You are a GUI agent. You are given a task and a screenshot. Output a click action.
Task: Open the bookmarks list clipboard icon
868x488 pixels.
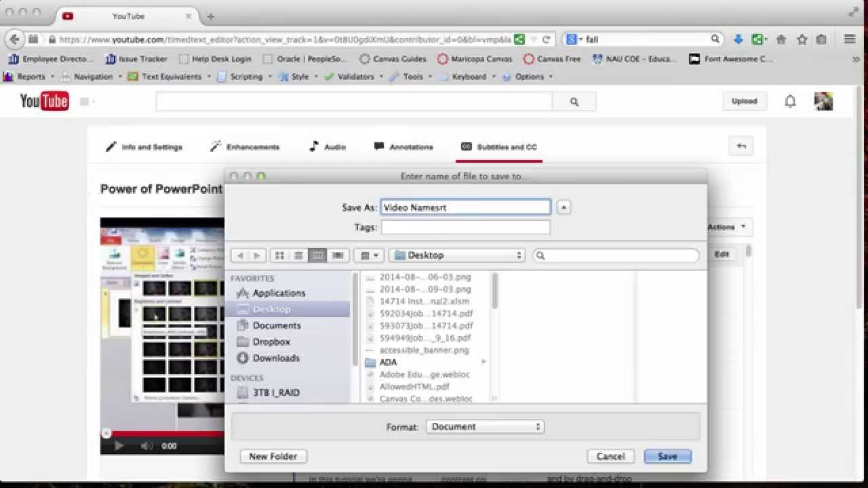pyautogui.click(x=821, y=39)
